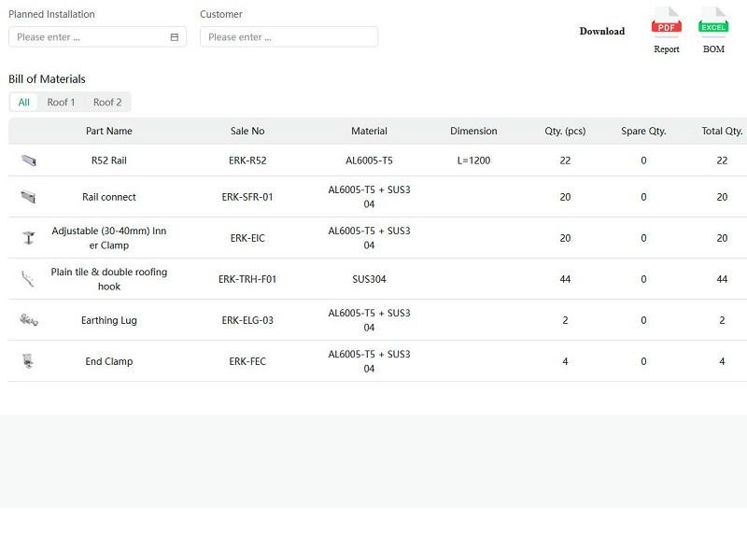Screen dimensions: 747x560
Task: Click the Spare Qty. column header
Action: pyautogui.click(x=643, y=131)
